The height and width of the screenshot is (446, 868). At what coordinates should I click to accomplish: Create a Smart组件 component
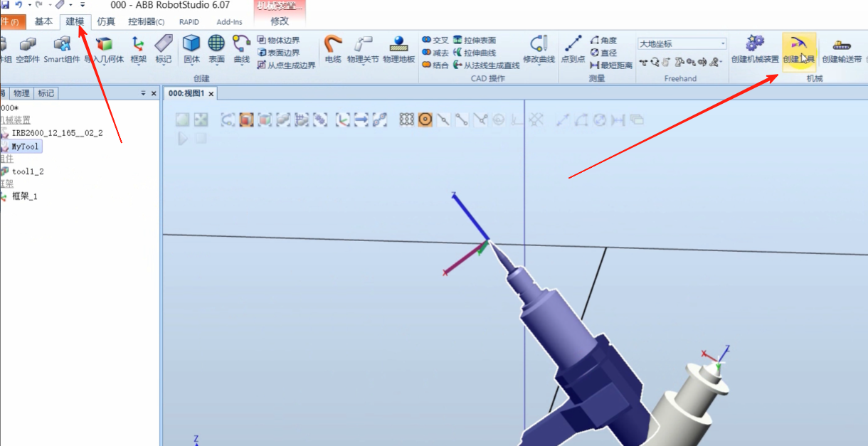coord(62,50)
